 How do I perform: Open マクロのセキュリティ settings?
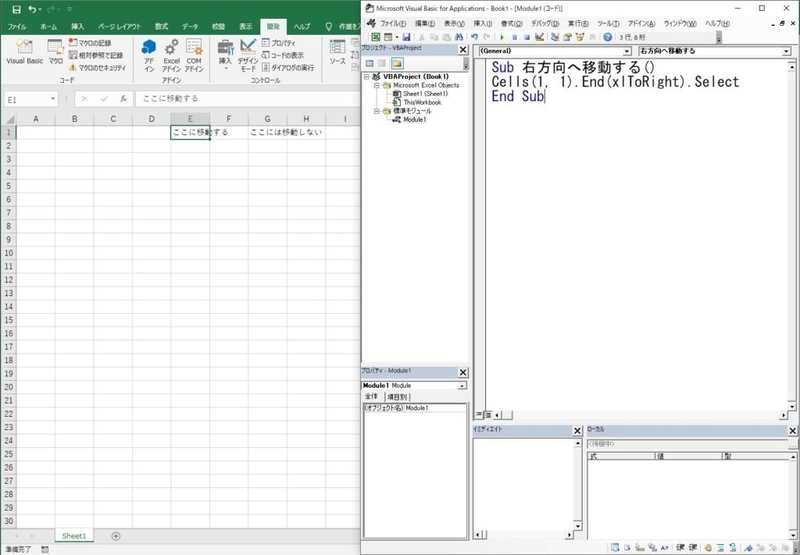point(97,67)
